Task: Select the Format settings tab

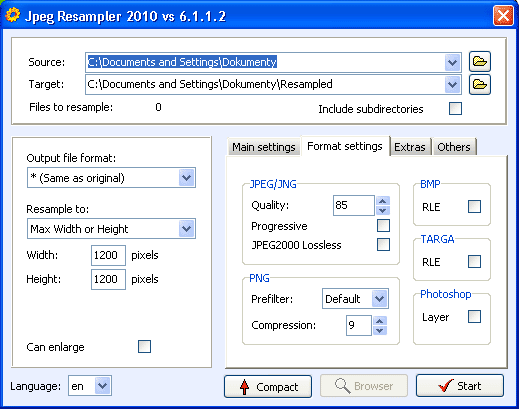Action: [345, 146]
